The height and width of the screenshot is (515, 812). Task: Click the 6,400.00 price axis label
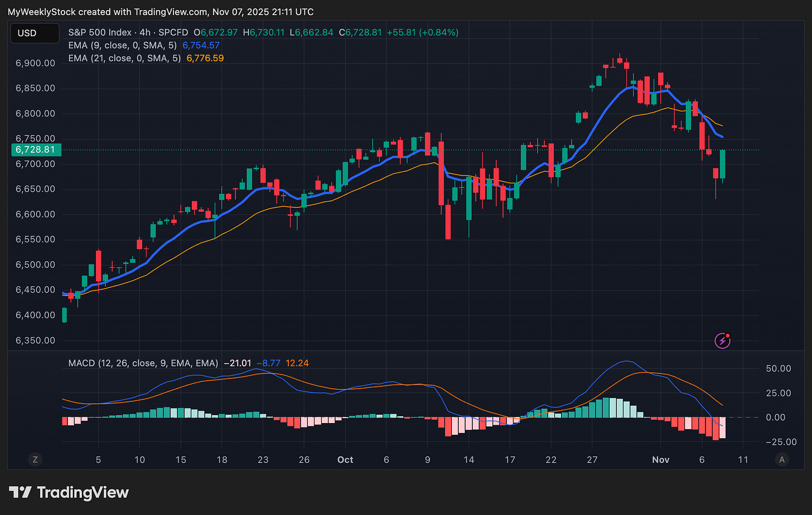click(x=35, y=315)
